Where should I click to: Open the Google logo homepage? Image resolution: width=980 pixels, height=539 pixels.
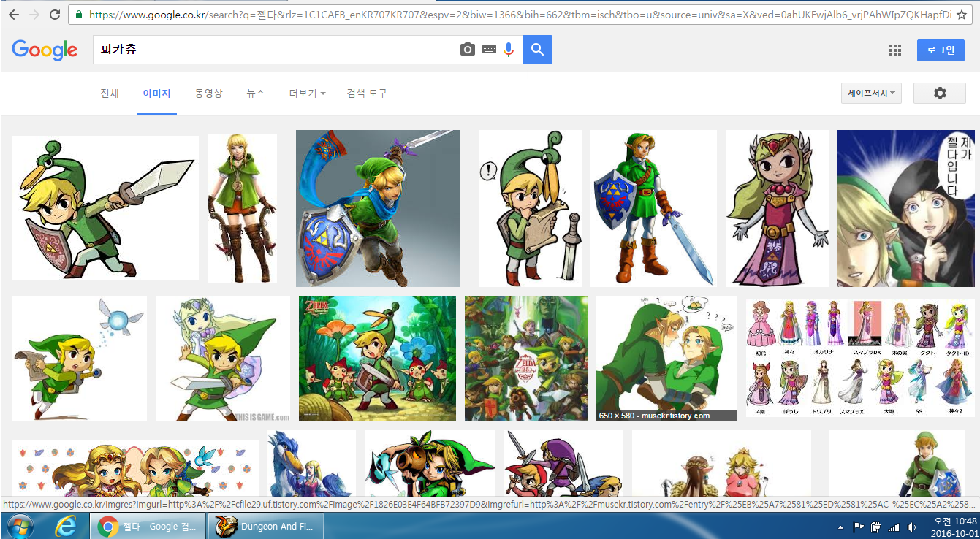(x=45, y=50)
